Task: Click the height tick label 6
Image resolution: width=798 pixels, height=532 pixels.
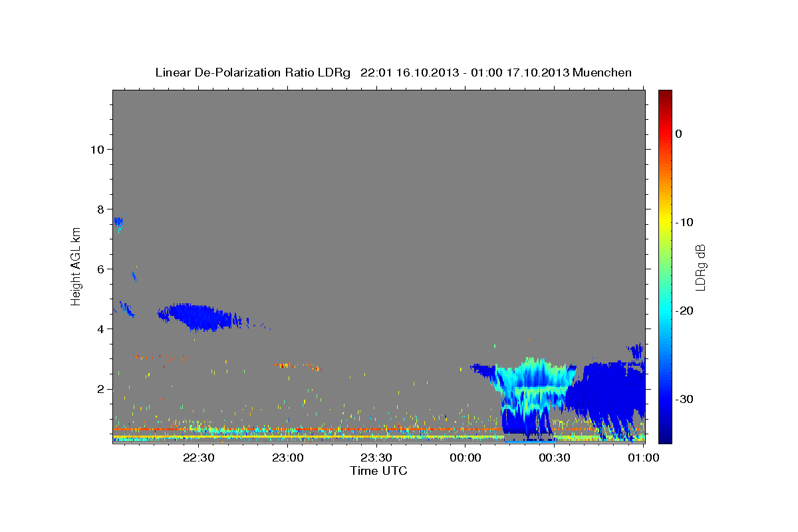Action: (100, 269)
